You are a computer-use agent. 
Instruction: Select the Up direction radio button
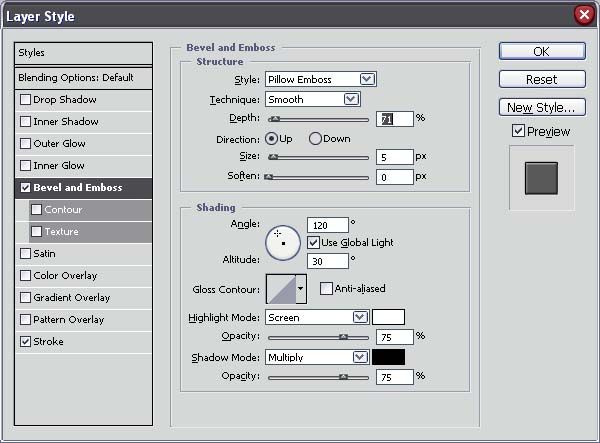[x=271, y=138]
